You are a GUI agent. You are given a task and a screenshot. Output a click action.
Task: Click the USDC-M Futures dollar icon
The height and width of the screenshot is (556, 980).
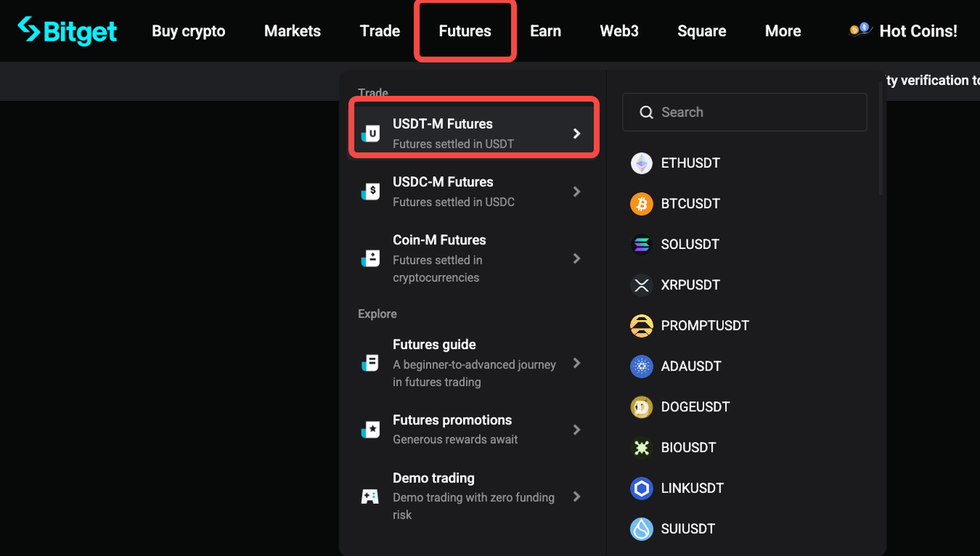click(x=371, y=191)
